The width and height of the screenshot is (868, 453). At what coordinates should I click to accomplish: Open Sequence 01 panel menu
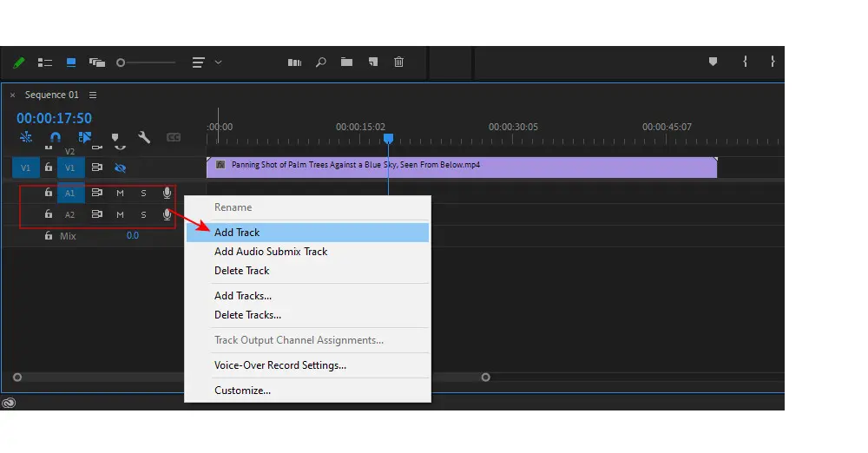93,95
